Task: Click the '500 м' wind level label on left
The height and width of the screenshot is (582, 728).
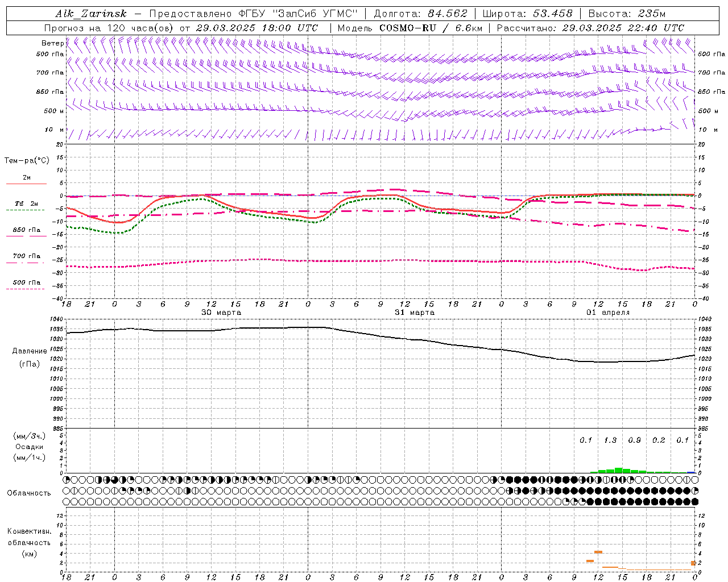Action: click(54, 111)
